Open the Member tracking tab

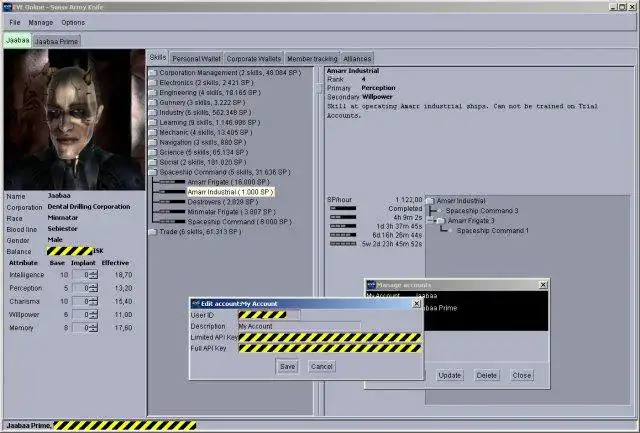click(312, 59)
